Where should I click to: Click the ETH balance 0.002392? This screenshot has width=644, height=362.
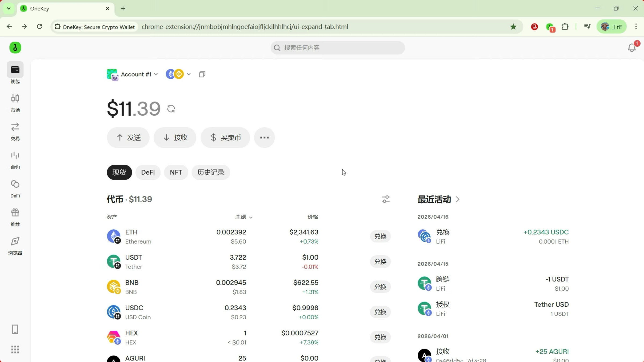point(231,232)
